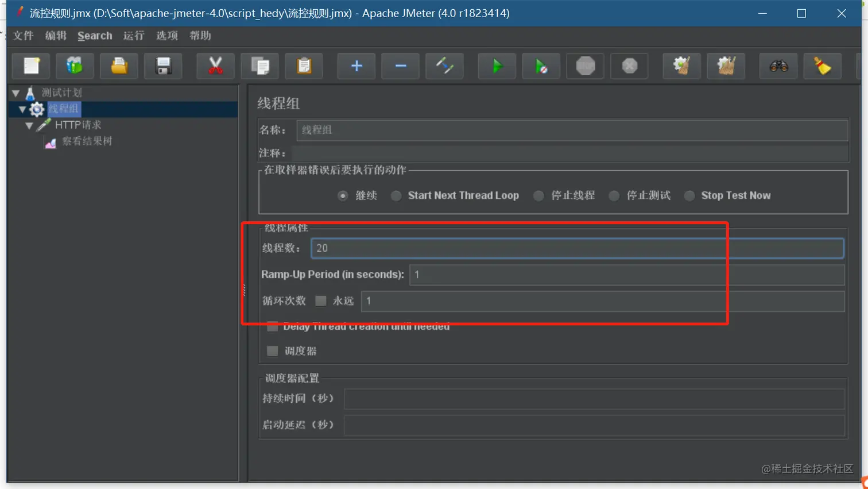Save the test plan with floppy icon
Screen dimensions: 868x489
pyautogui.click(x=164, y=66)
